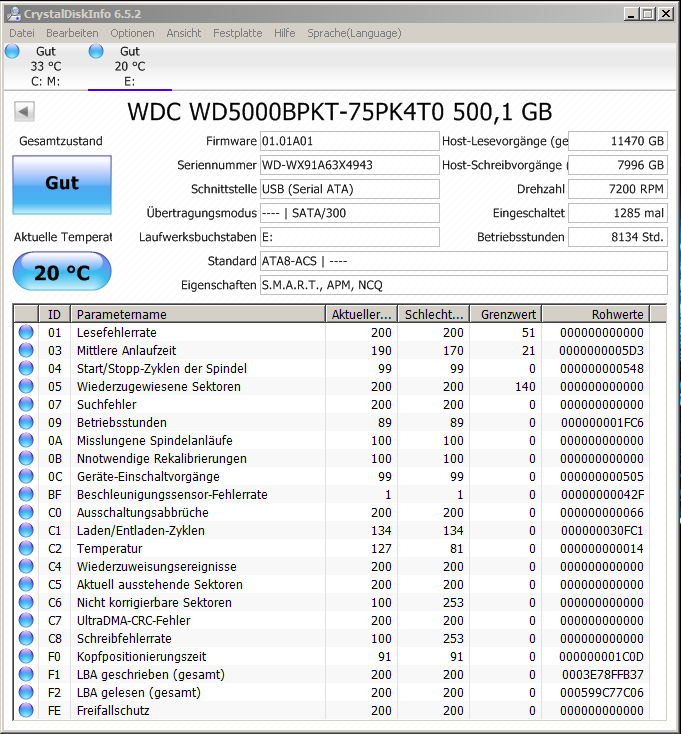Click raw value 0003E78FFB37
Image resolution: width=681 pixels, height=734 pixels.
point(603,675)
